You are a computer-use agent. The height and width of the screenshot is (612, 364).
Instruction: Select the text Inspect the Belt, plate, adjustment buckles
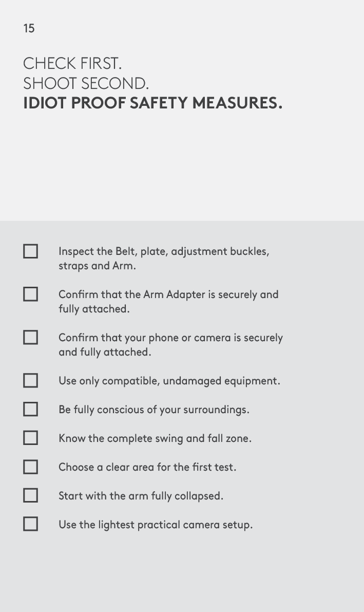click(164, 252)
